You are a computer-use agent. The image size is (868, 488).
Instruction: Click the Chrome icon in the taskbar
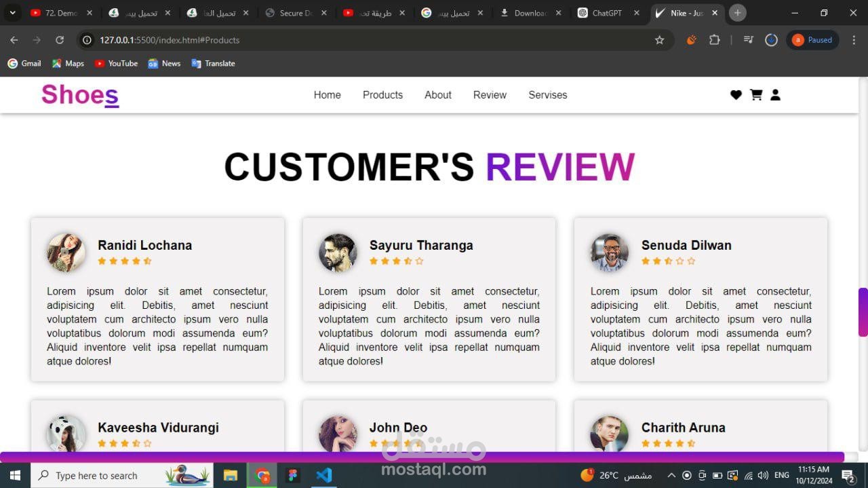coord(262,475)
